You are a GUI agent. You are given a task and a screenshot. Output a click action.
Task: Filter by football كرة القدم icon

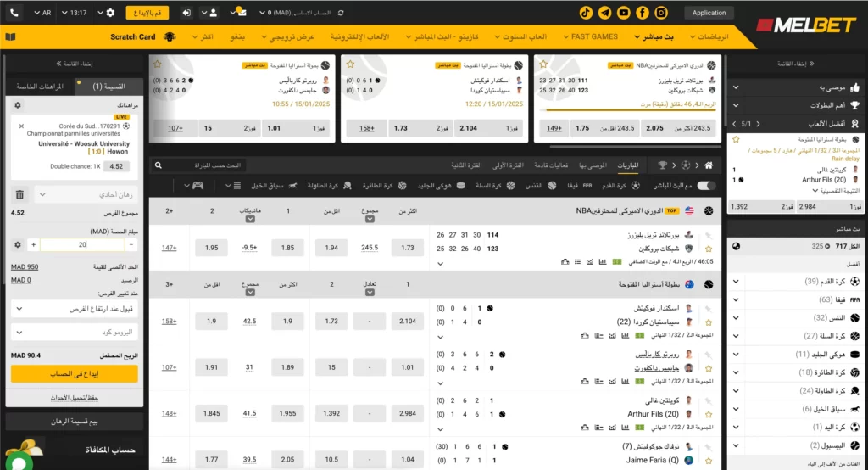point(636,186)
